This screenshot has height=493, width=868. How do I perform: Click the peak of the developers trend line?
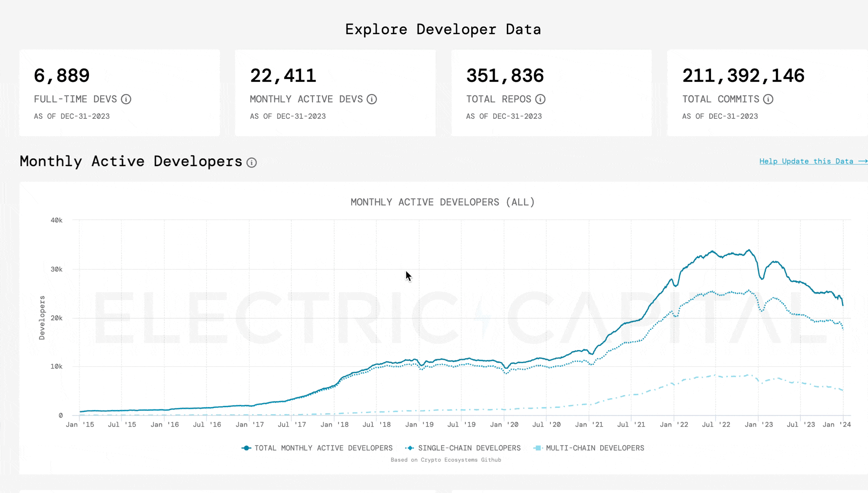click(748, 249)
